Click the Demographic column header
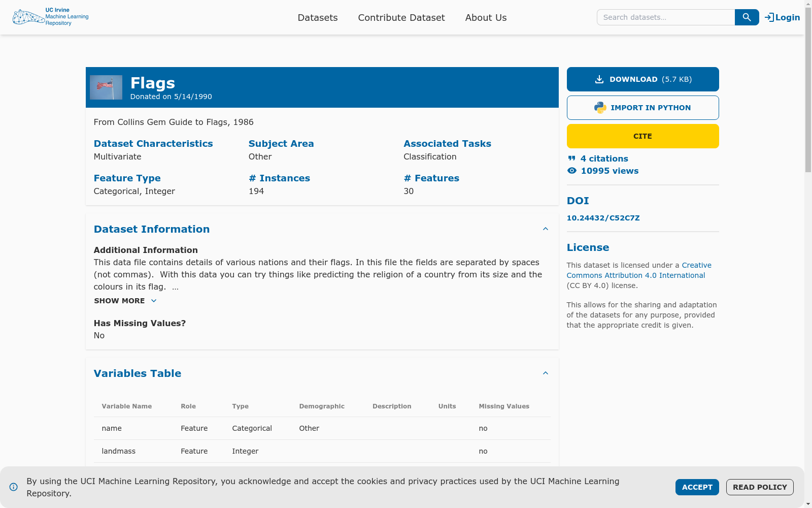Screen dimensions: 812x508 click(322, 406)
